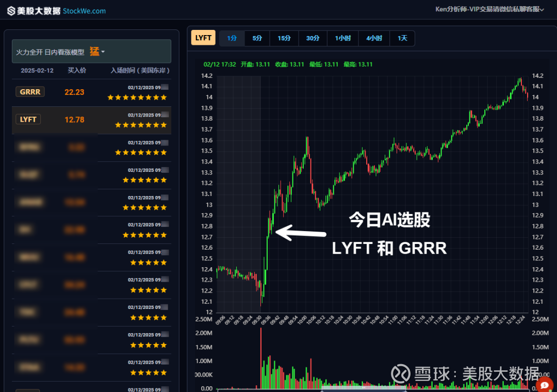Switch to the 1天 timeframe tab

[x=402, y=38]
